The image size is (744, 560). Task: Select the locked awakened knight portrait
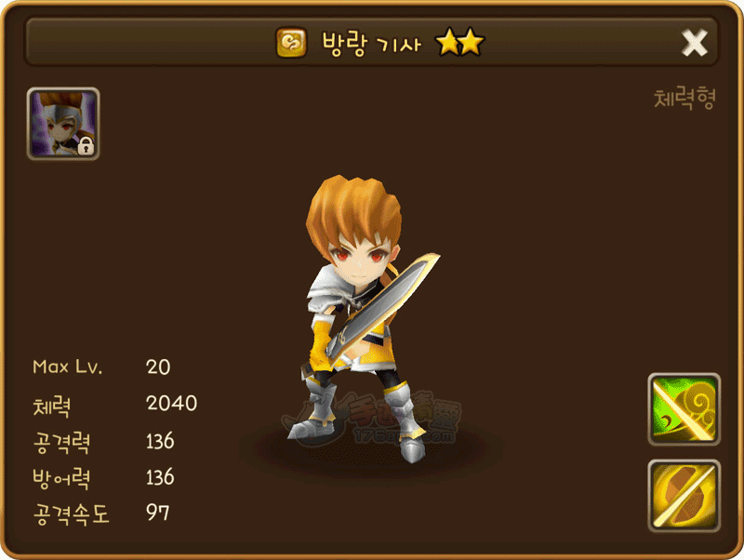pyautogui.click(x=63, y=124)
